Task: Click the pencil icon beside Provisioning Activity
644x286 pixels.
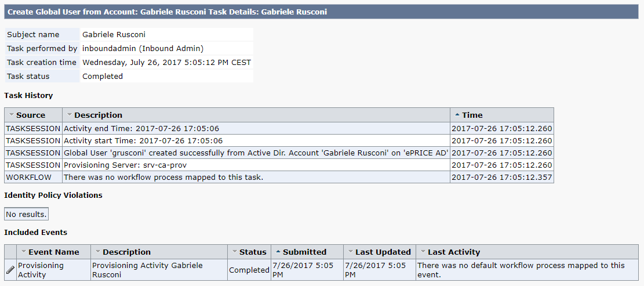Action: [10, 270]
